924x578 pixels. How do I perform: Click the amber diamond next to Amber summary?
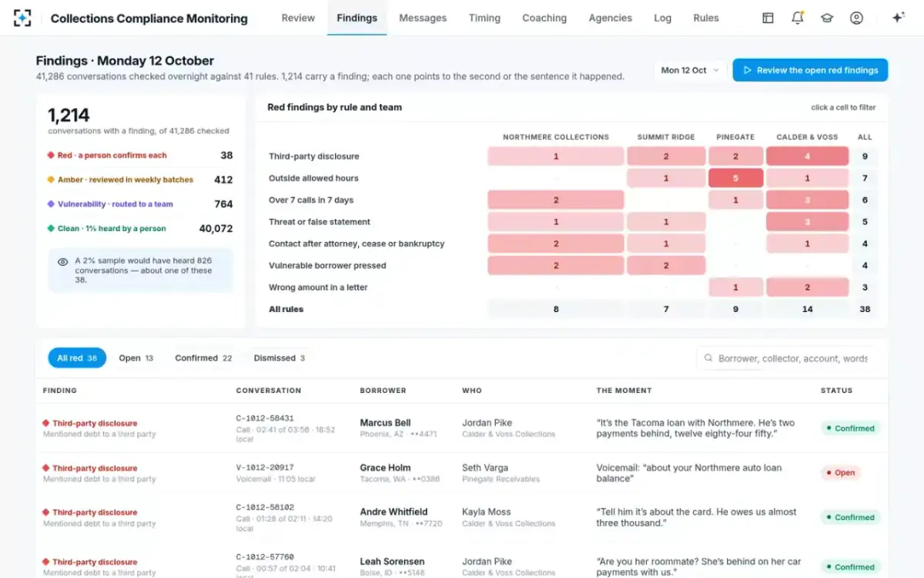click(x=51, y=180)
